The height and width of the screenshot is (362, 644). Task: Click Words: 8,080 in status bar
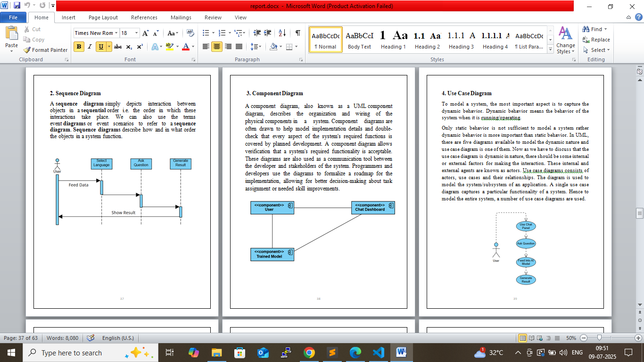(x=63, y=338)
